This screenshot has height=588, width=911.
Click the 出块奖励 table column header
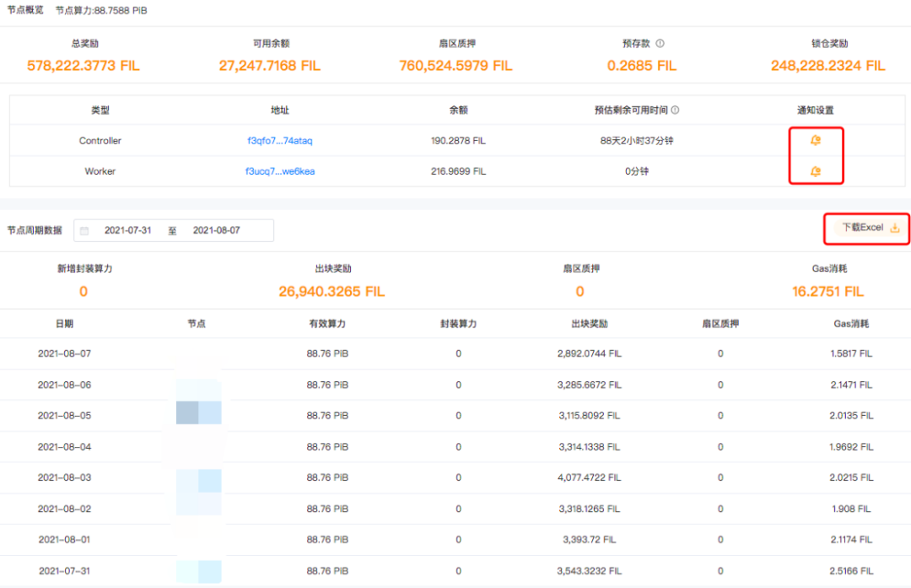(589, 323)
